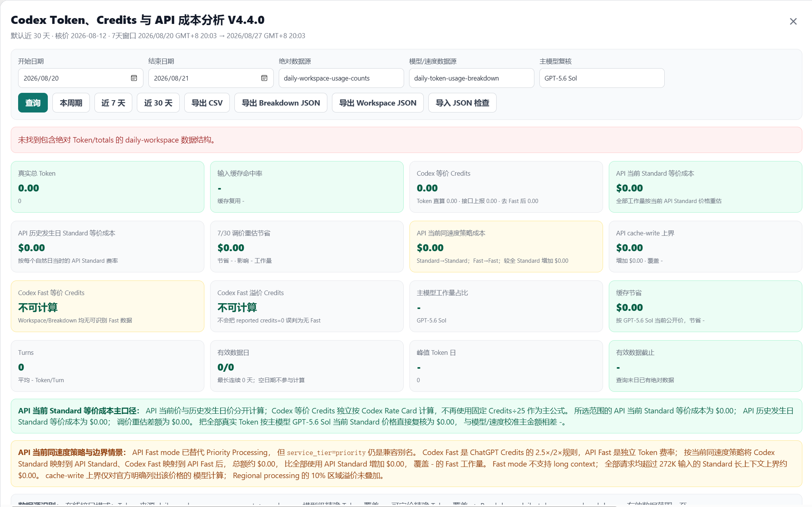This screenshot has height=507, width=812.
Task: Click the 7/30 调价重估节省 card
Action: tap(307, 247)
